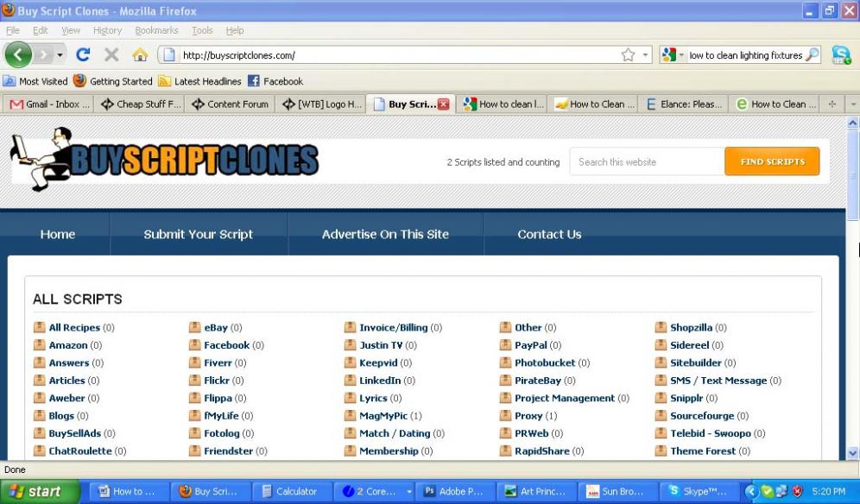860x504 pixels.
Task: Click the Windows start button
Action: coord(40,491)
